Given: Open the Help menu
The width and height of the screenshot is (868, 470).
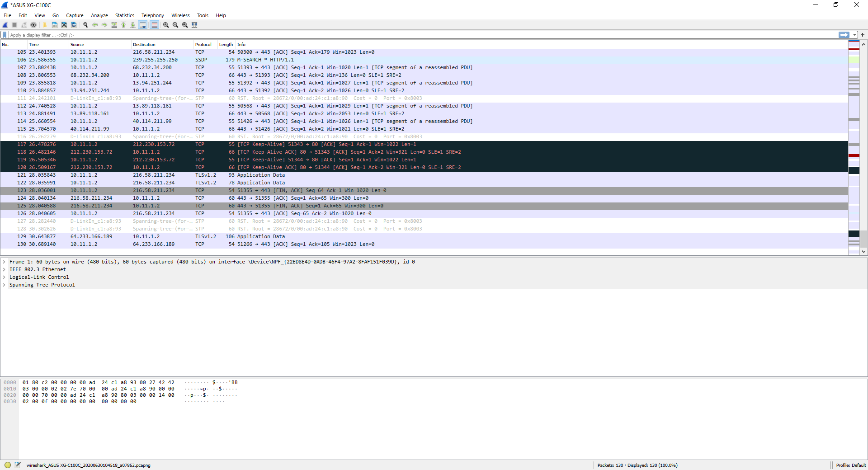Looking at the screenshot, I should click(x=221, y=15).
